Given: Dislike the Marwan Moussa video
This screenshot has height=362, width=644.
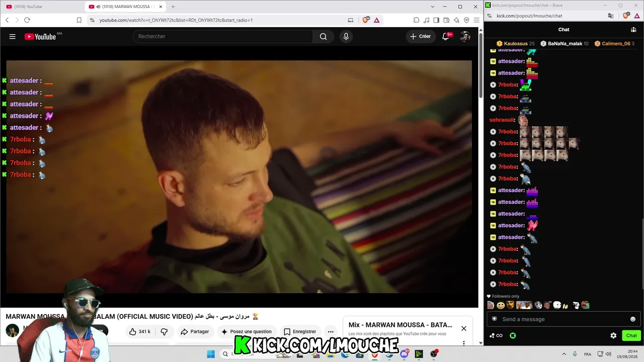Looking at the screenshot, I should click(164, 331).
